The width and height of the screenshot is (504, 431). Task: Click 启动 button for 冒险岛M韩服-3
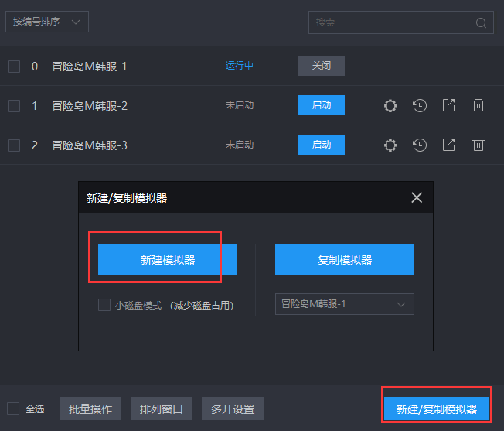tap(322, 145)
